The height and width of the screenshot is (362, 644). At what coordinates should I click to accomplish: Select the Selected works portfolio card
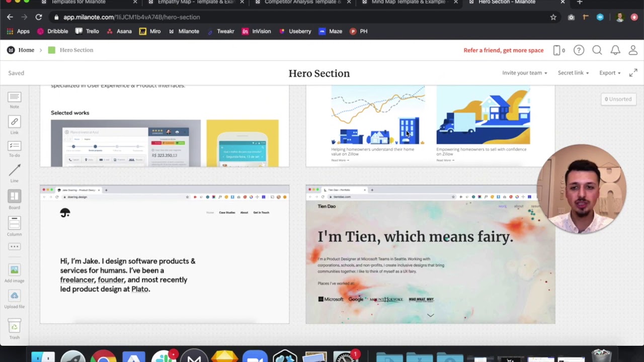(x=165, y=126)
